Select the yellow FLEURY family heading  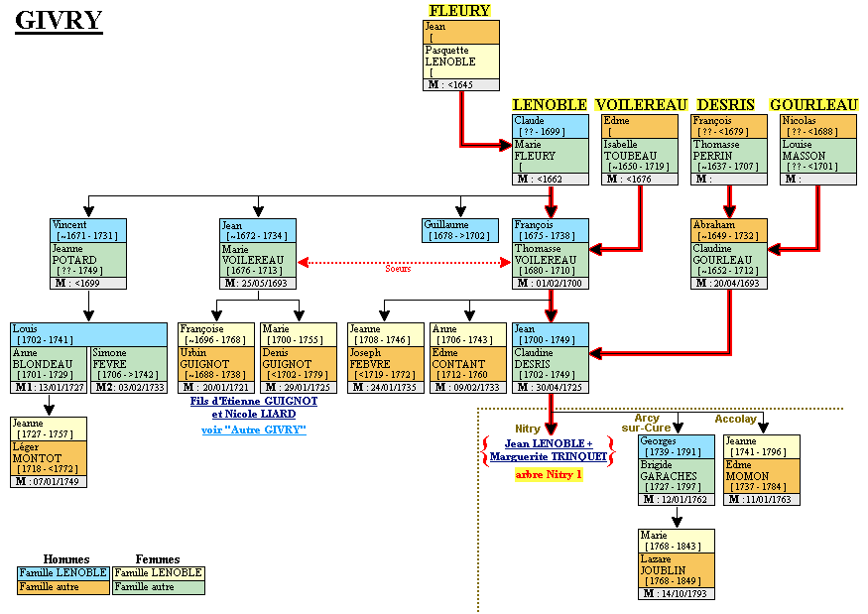pos(459,11)
